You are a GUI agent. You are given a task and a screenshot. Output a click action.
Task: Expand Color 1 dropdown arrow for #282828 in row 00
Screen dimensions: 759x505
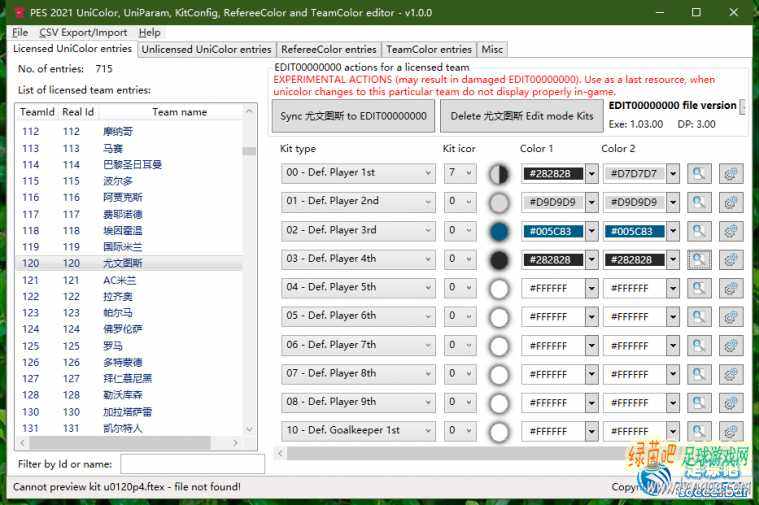click(x=592, y=174)
